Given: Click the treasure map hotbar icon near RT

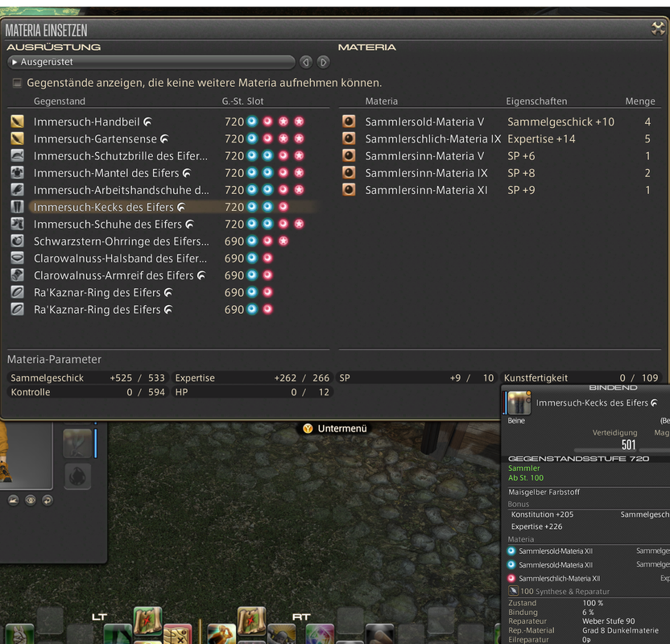Looking at the screenshot, I should tap(252, 621).
